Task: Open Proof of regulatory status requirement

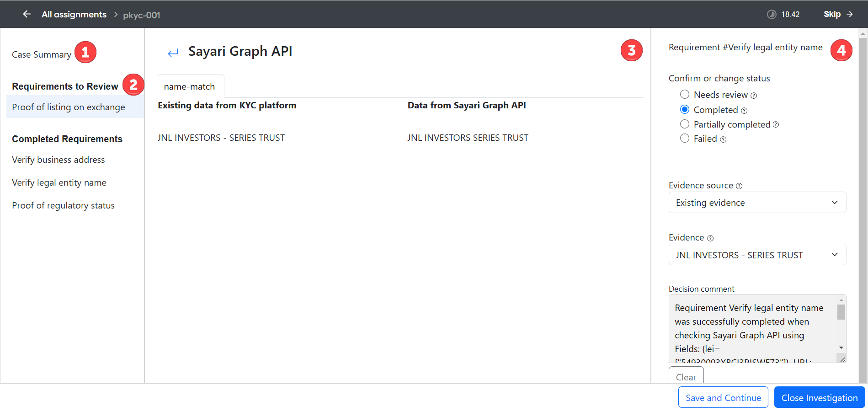Action: [x=63, y=205]
